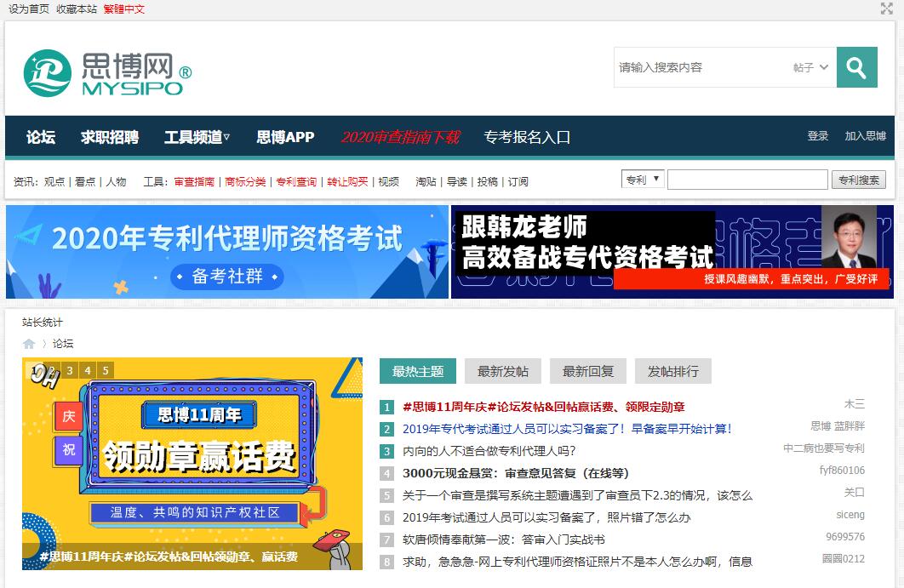Open author 中二病也要写专利 profile
Image resolution: width=904 pixels, height=588 pixels.
[x=824, y=448]
